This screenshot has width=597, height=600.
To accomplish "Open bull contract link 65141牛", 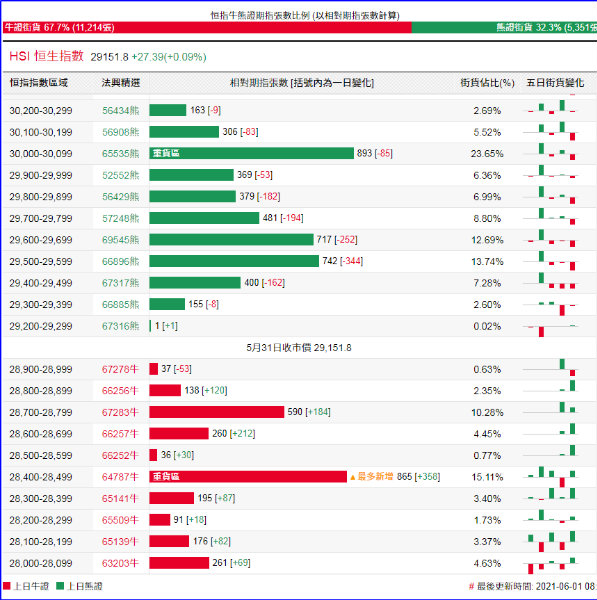I will 120,499.
